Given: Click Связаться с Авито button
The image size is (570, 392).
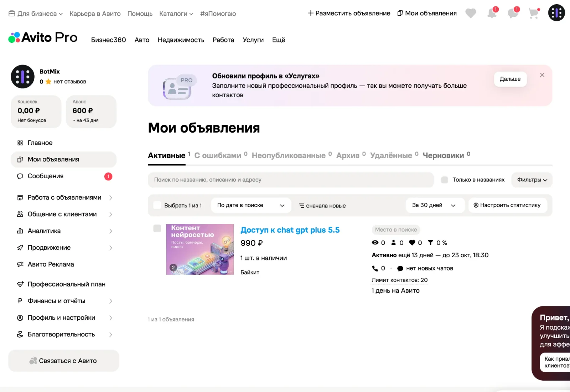Looking at the screenshot, I should click(63, 361).
